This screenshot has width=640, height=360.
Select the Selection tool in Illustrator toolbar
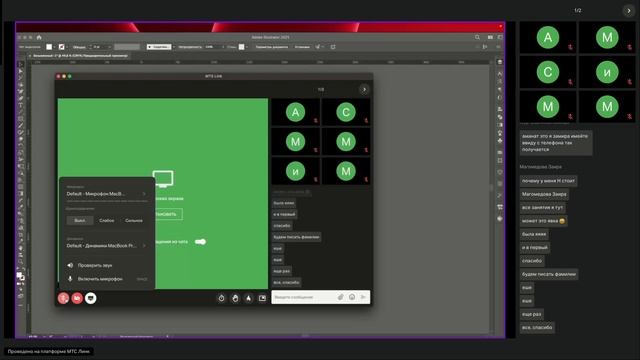21,64
